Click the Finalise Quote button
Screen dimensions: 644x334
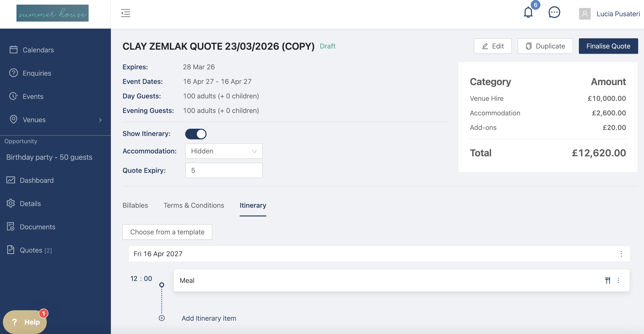pos(608,46)
